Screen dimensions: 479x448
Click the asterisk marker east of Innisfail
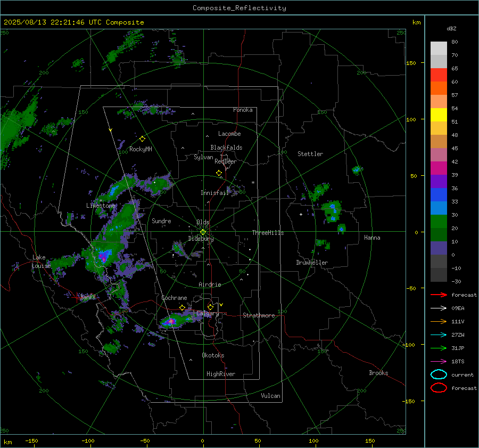(253, 183)
